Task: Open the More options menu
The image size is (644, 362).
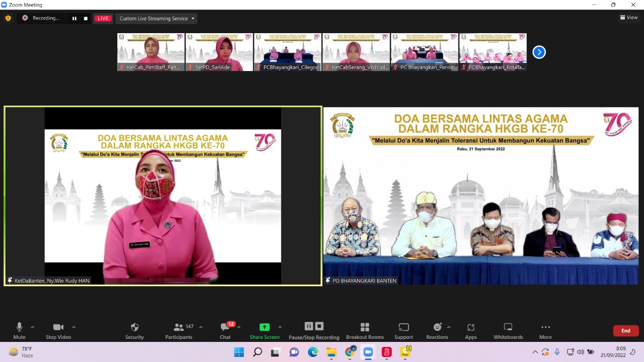Action: [545, 330]
